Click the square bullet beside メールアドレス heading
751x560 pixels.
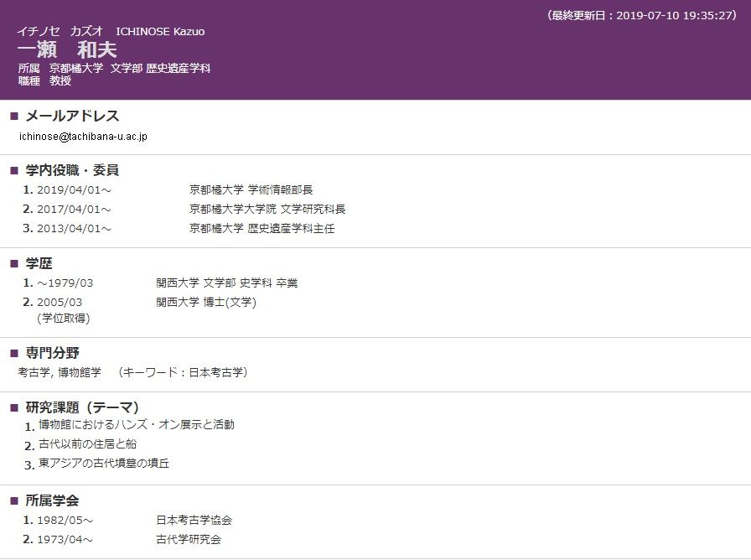[13, 117]
